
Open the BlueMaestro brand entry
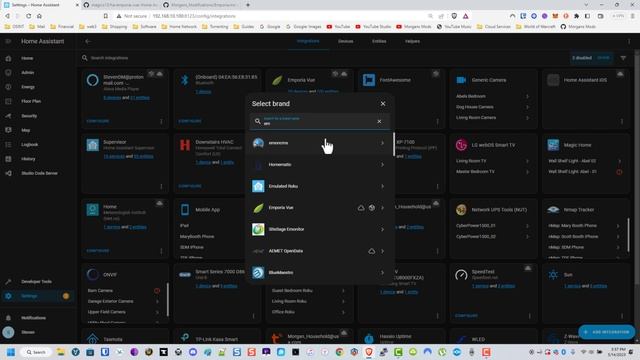tap(319, 273)
